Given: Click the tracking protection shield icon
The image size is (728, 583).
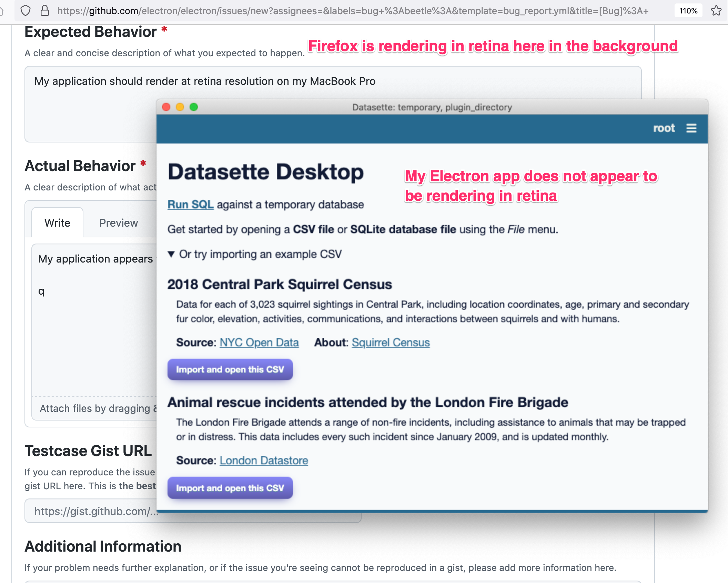Looking at the screenshot, I should pyautogui.click(x=25, y=11).
